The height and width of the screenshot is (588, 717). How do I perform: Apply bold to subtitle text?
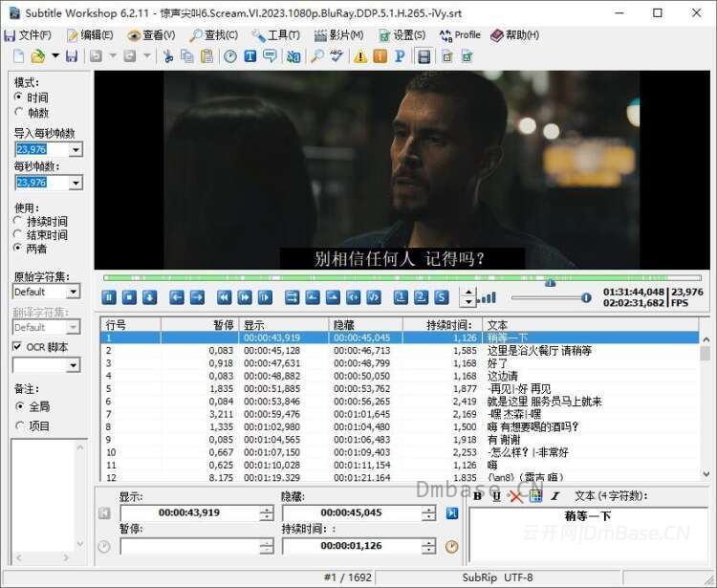[478, 496]
